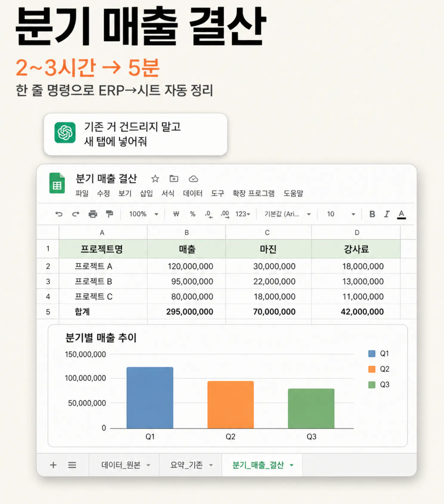444x504 pixels.
Task: Click the redo icon
Action: (76, 214)
